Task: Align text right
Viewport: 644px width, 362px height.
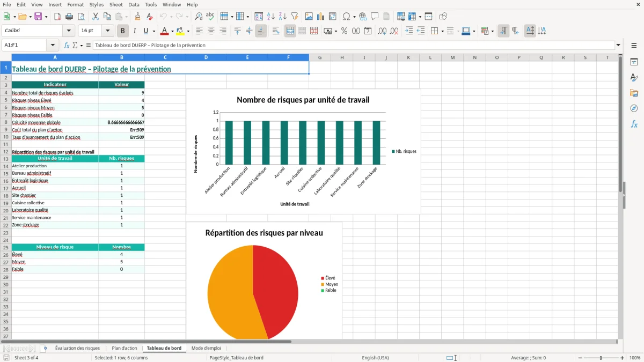Action: click(223, 31)
